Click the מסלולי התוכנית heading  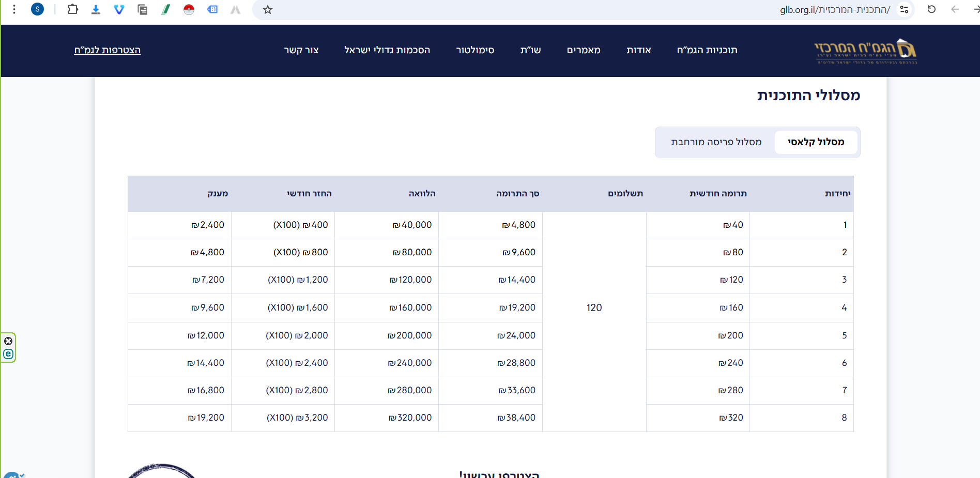[808, 95]
